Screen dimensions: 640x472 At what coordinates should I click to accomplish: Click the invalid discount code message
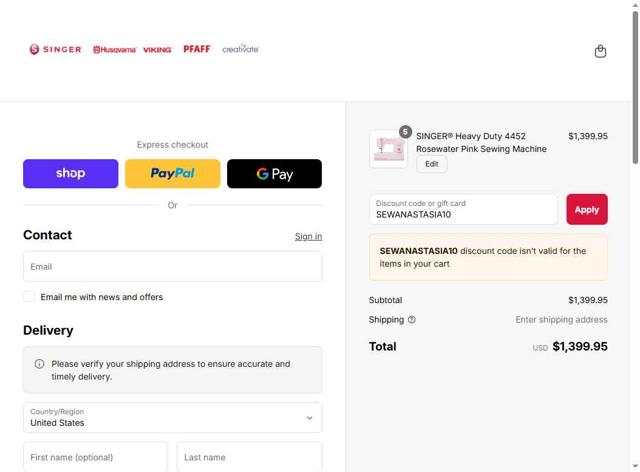click(488, 257)
